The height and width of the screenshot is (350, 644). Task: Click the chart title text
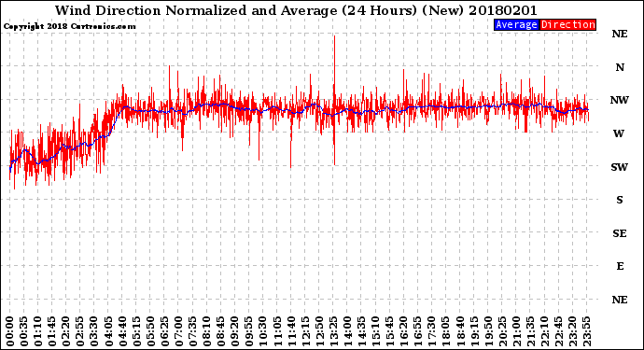[296, 10]
